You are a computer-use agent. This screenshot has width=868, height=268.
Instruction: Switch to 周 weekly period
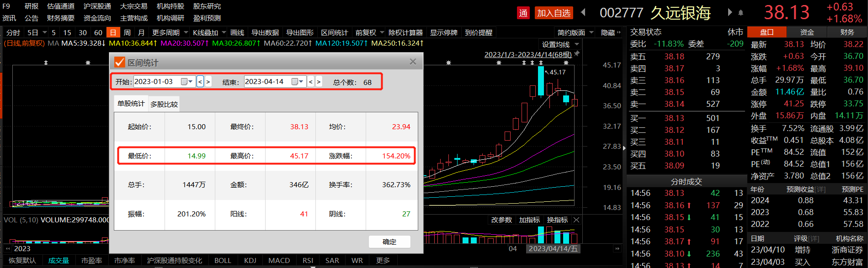(127, 32)
